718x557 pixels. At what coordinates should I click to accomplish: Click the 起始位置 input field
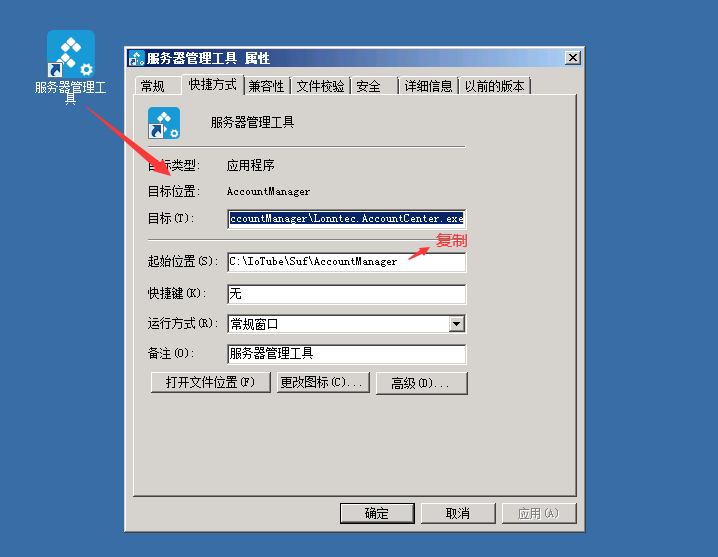tap(347, 262)
